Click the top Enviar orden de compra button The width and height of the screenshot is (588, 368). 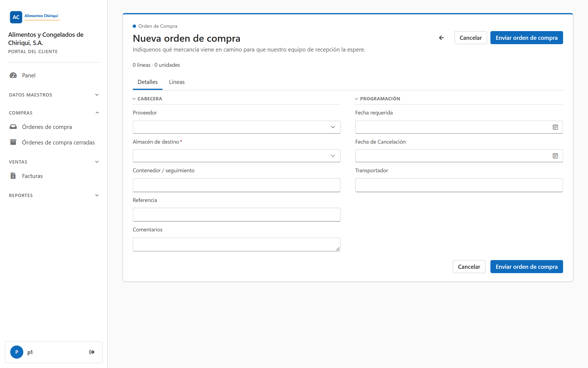526,38
